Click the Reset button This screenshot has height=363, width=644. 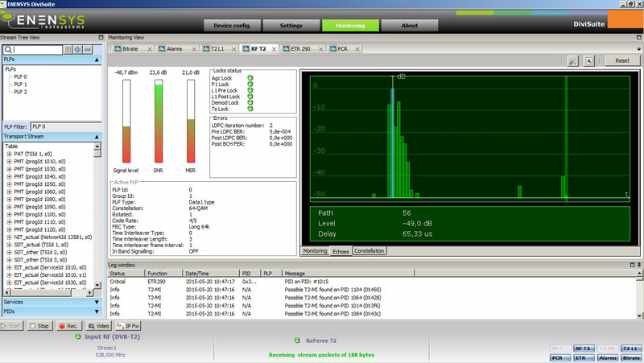[621, 60]
